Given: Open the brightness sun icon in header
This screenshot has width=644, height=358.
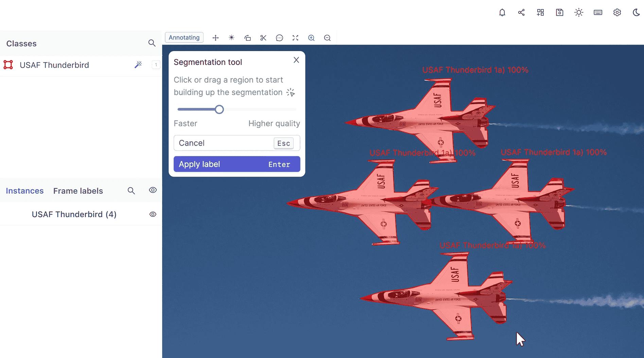Looking at the screenshot, I should (579, 13).
